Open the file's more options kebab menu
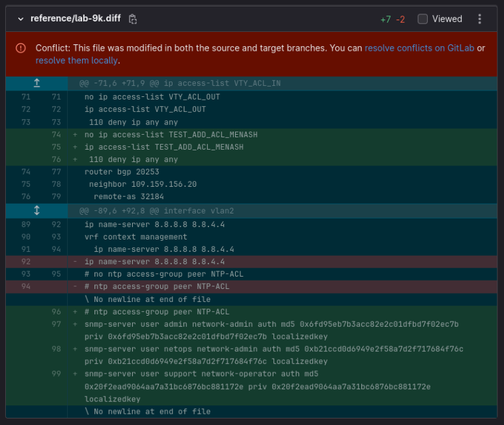The width and height of the screenshot is (504, 425). point(480,19)
